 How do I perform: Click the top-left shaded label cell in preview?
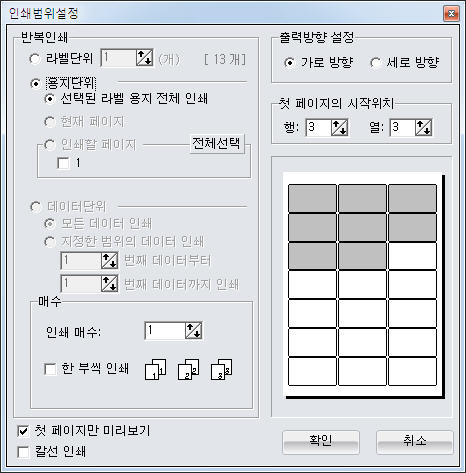tap(312, 198)
